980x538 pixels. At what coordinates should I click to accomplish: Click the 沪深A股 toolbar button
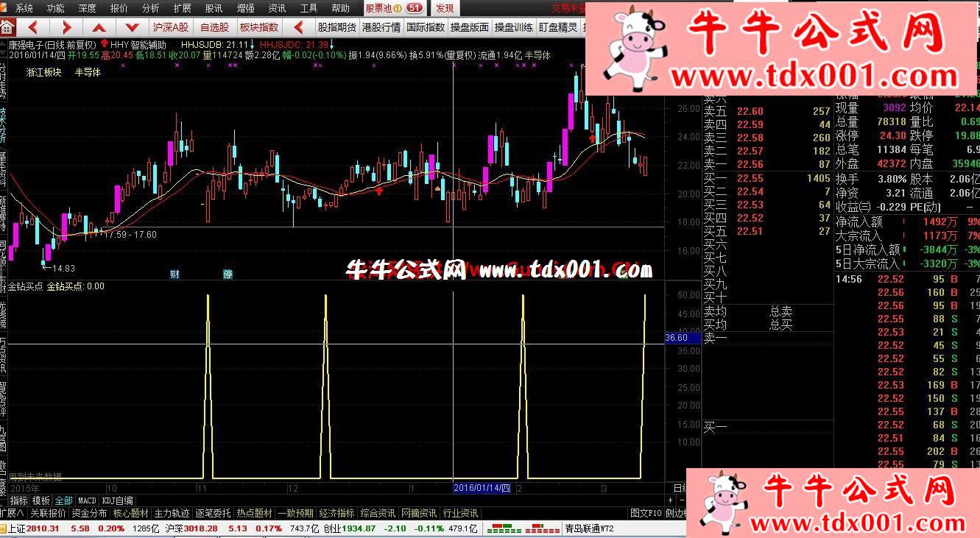(x=171, y=27)
